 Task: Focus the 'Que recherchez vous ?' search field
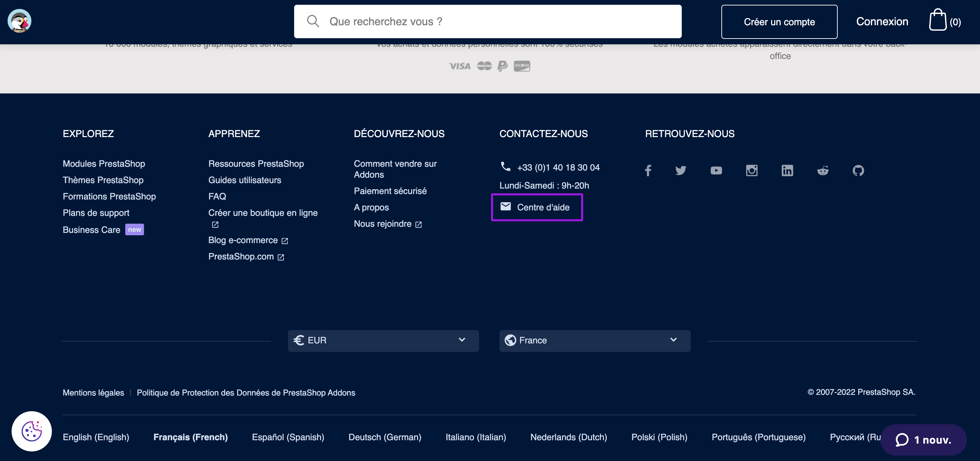(488, 21)
